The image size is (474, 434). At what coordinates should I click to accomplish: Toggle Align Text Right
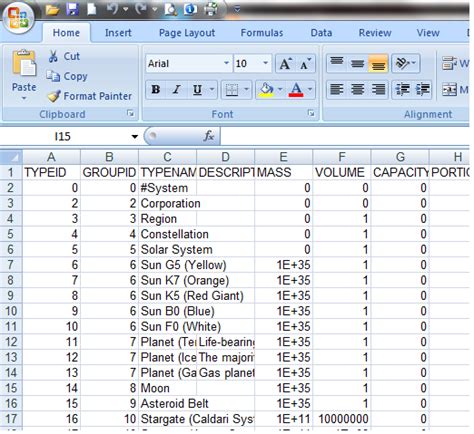pos(378,89)
